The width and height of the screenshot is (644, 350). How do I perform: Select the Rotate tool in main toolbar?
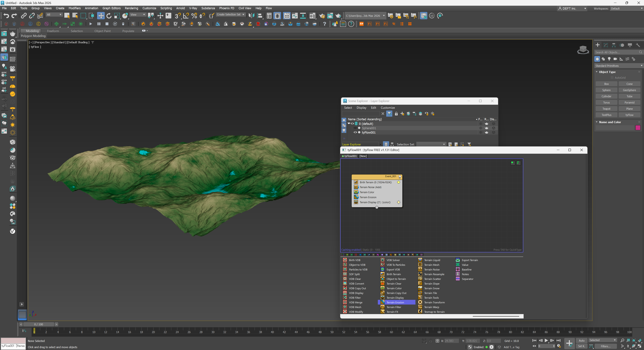109,16
